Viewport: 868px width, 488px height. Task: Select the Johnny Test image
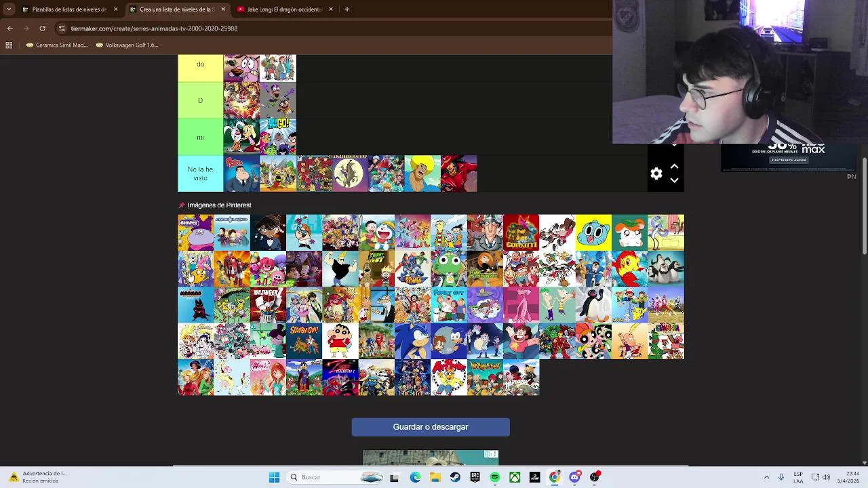376,269
